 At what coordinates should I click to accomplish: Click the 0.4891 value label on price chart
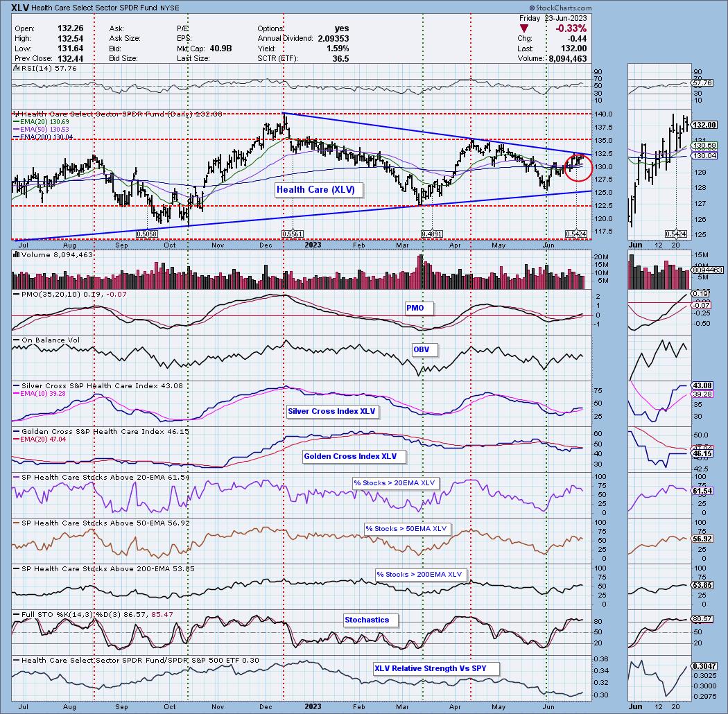[x=432, y=234]
